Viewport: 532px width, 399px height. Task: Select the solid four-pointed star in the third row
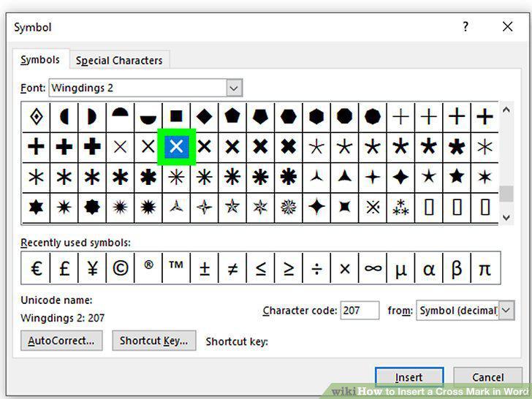[400, 176]
